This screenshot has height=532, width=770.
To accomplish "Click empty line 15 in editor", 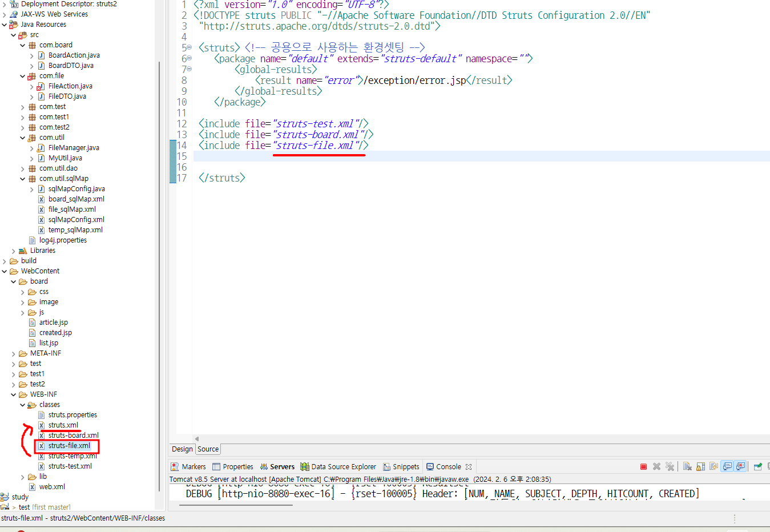I will click(x=481, y=156).
